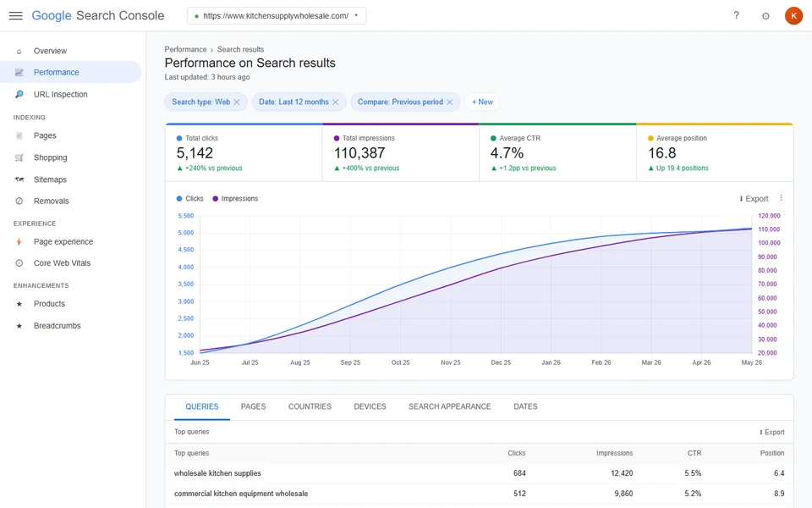
Task: Open the property selector dropdown
Action: 277,15
